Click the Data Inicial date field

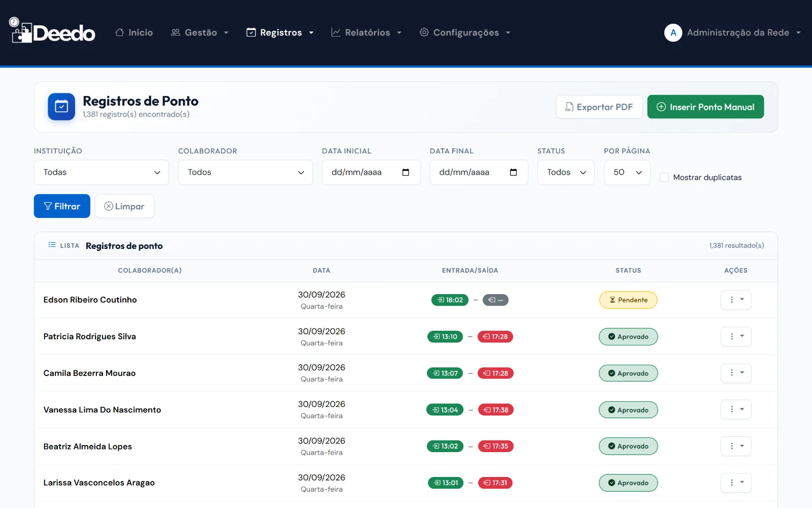(371, 172)
